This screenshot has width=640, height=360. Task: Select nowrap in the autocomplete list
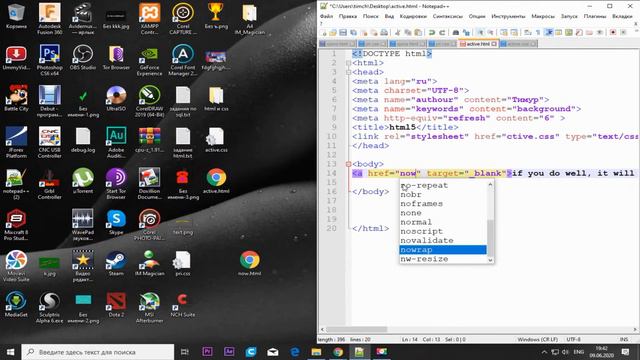(443, 250)
